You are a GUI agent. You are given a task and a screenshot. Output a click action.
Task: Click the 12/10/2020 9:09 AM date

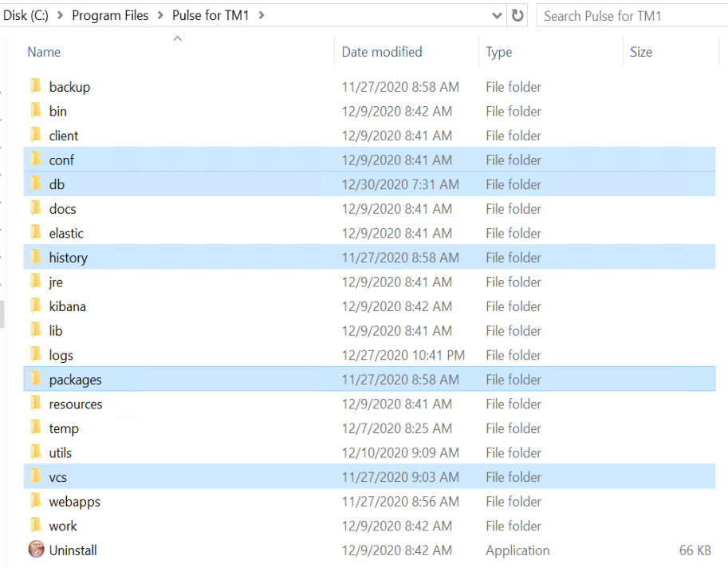[400, 452]
